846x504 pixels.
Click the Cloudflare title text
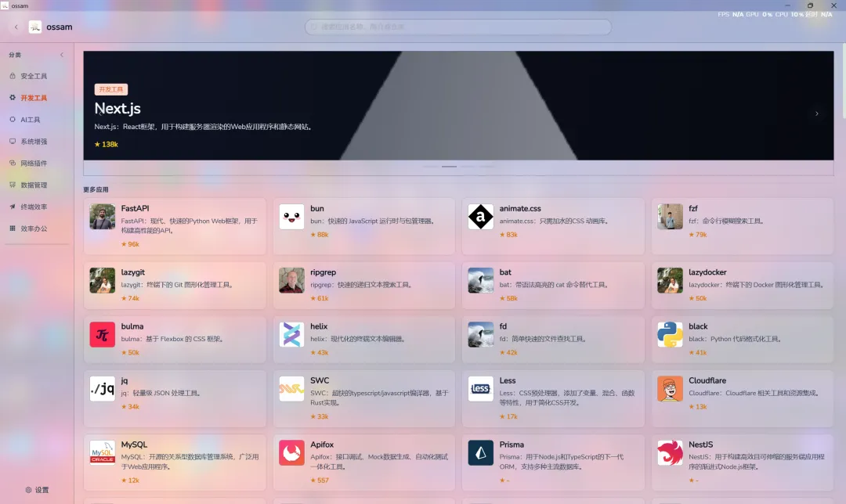click(x=707, y=380)
